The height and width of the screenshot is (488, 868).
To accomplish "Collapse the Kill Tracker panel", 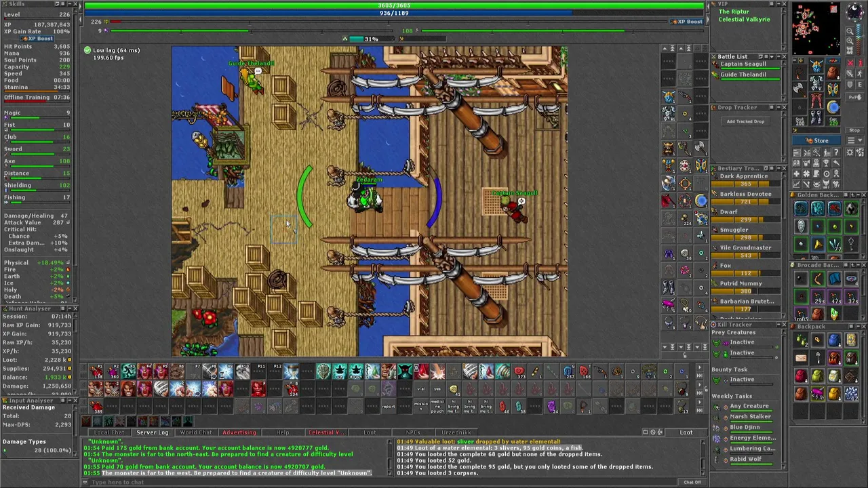I will point(778,324).
